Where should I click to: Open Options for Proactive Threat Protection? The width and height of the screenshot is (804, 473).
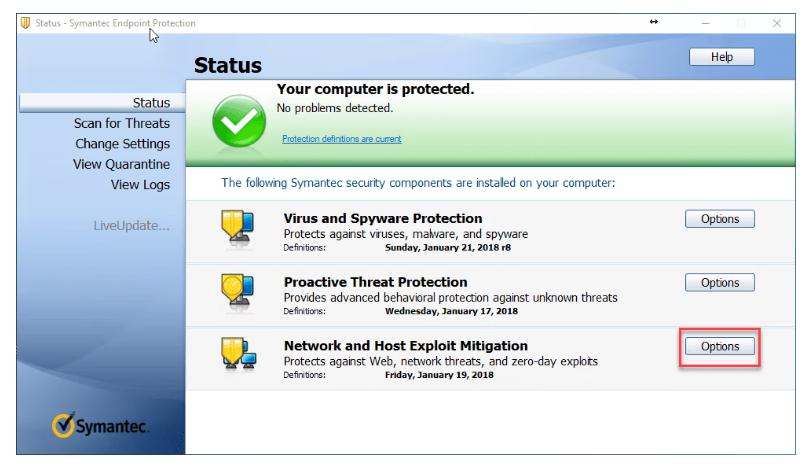pos(719,283)
